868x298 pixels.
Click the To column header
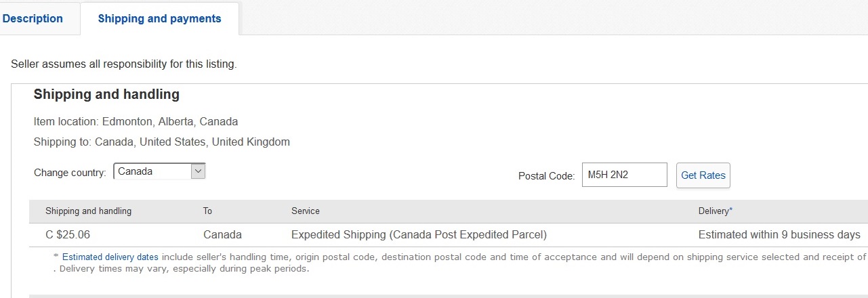[x=207, y=211]
